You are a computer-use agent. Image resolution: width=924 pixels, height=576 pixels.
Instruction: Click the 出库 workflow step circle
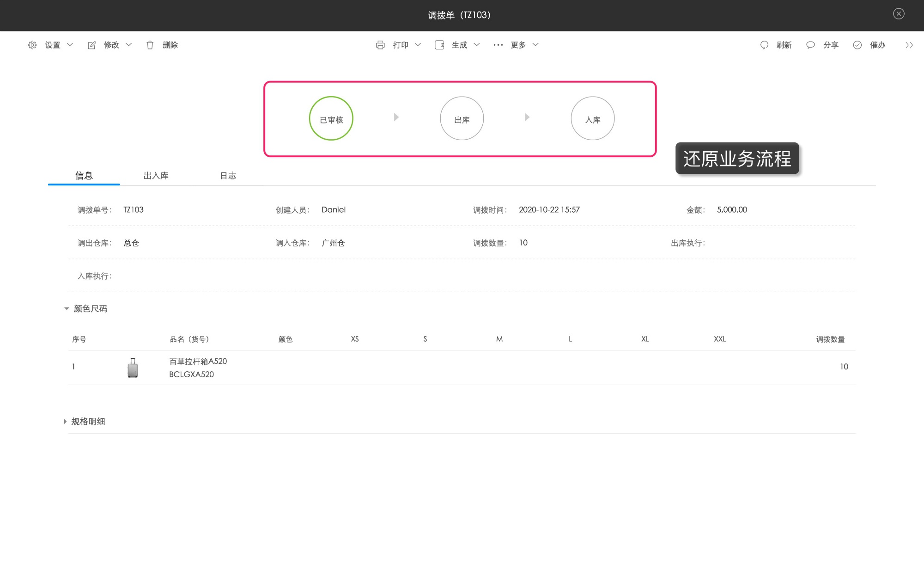[462, 118]
